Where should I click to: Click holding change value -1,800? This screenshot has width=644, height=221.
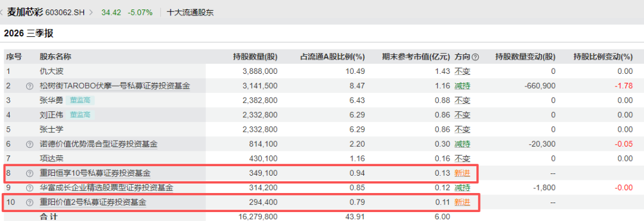click(544, 188)
